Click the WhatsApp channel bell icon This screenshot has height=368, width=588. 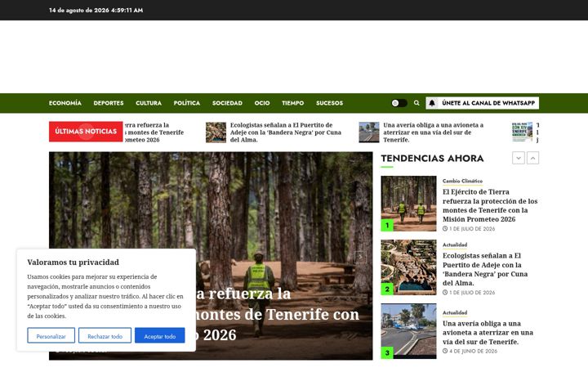(x=432, y=103)
